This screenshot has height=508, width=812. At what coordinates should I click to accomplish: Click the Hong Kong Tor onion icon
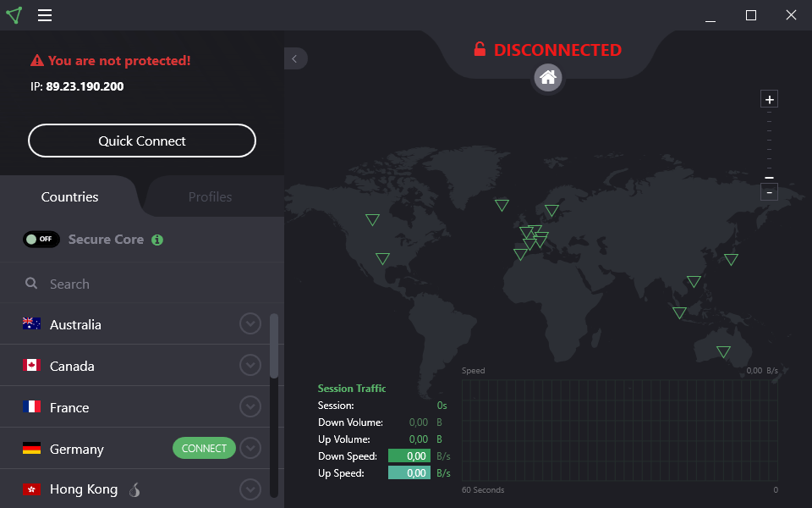click(134, 489)
